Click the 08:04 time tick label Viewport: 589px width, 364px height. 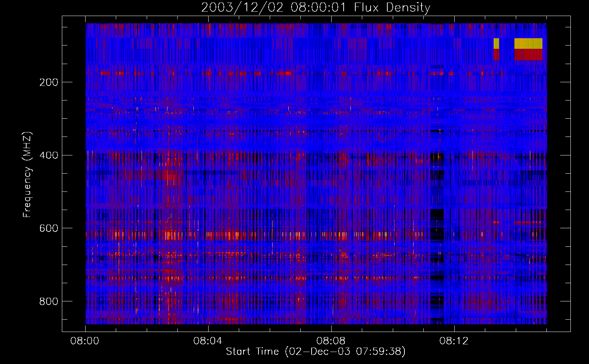[x=208, y=341]
